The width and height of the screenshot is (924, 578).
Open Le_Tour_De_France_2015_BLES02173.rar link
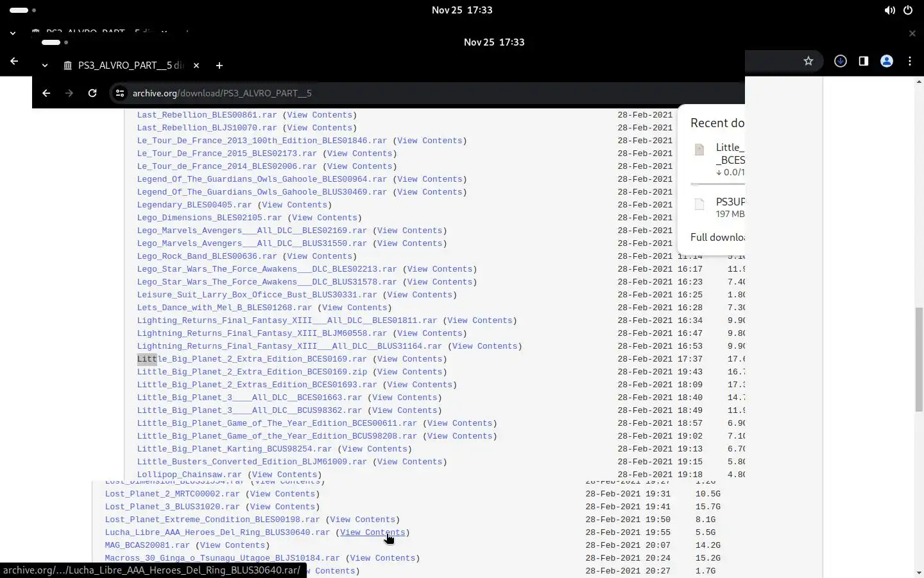click(x=227, y=153)
